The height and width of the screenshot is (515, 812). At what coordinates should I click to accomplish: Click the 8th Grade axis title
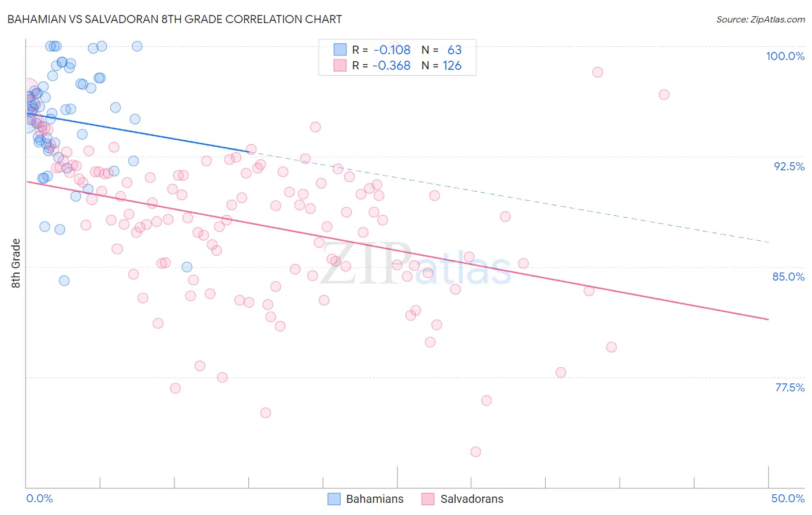click(16, 263)
